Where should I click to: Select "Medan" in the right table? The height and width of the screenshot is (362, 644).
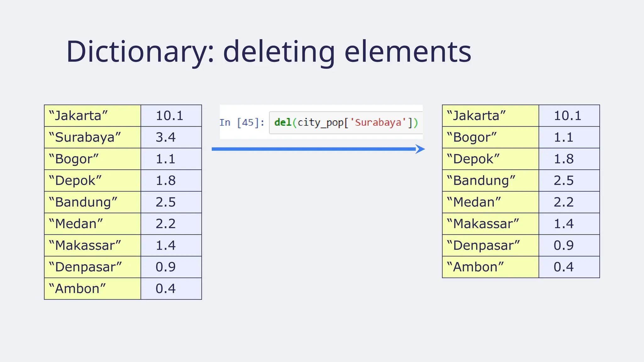click(x=491, y=202)
